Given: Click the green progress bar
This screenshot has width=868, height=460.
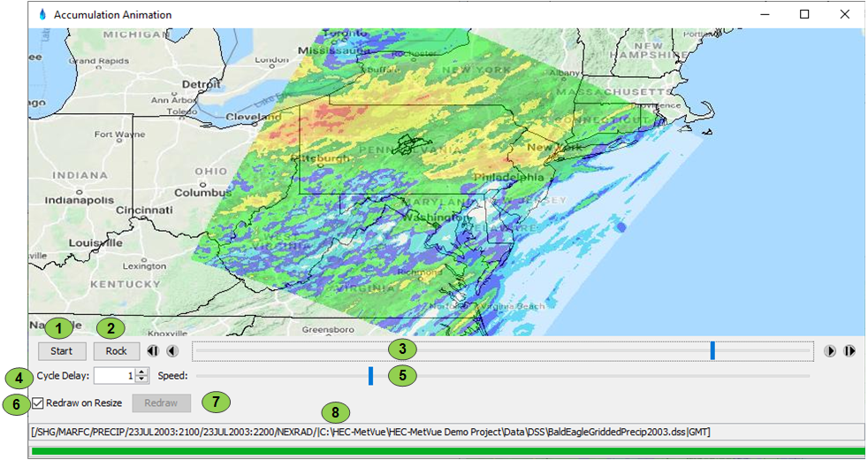Looking at the screenshot, I should (446, 451).
